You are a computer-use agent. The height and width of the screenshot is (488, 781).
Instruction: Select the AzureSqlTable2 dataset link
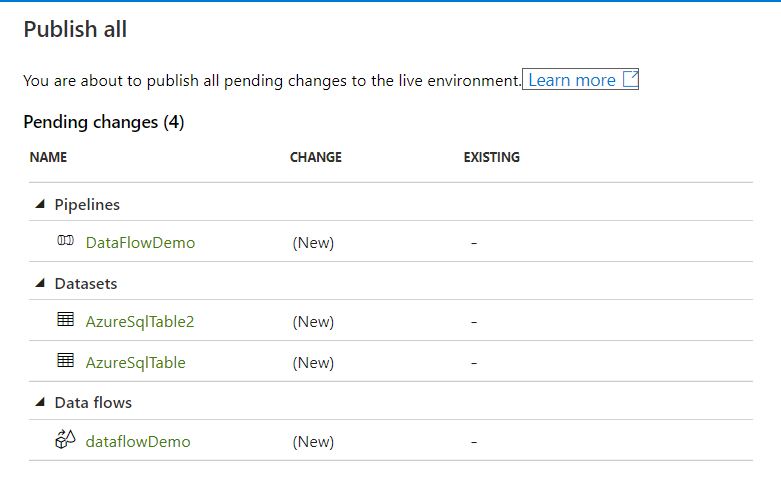point(140,322)
